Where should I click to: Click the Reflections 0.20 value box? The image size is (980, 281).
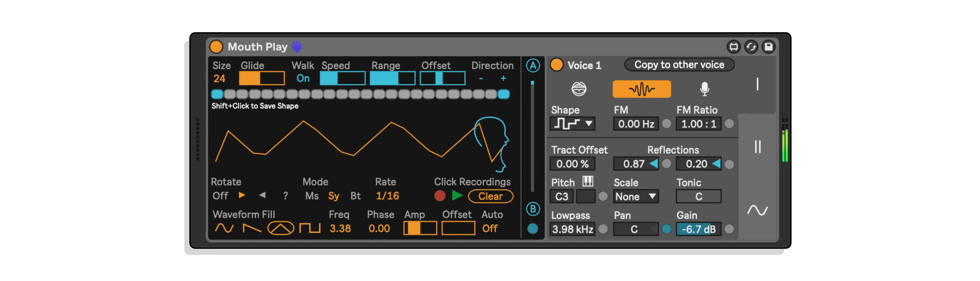tap(698, 164)
